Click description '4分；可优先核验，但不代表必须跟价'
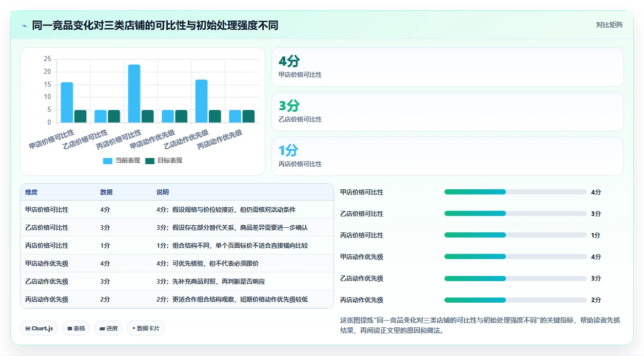Image resolution: width=644 pixels, height=356 pixels. 207,263
